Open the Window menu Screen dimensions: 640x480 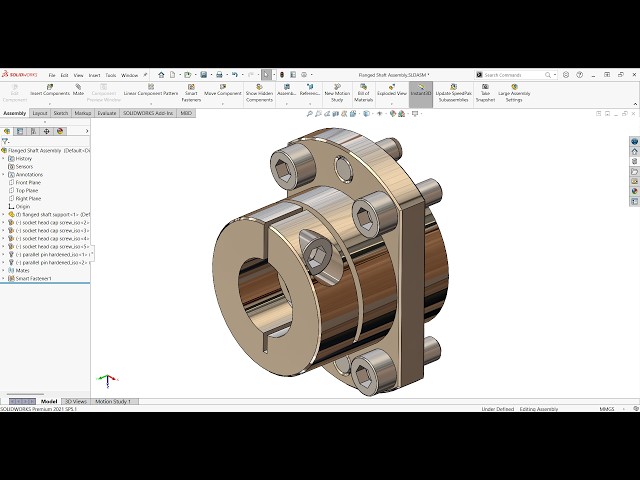tap(129, 75)
